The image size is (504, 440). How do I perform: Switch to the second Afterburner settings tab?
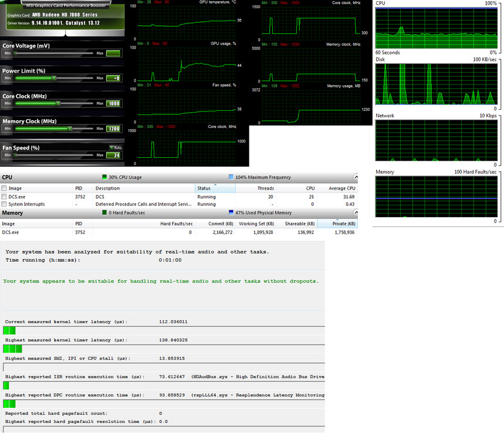[x=95, y=33]
